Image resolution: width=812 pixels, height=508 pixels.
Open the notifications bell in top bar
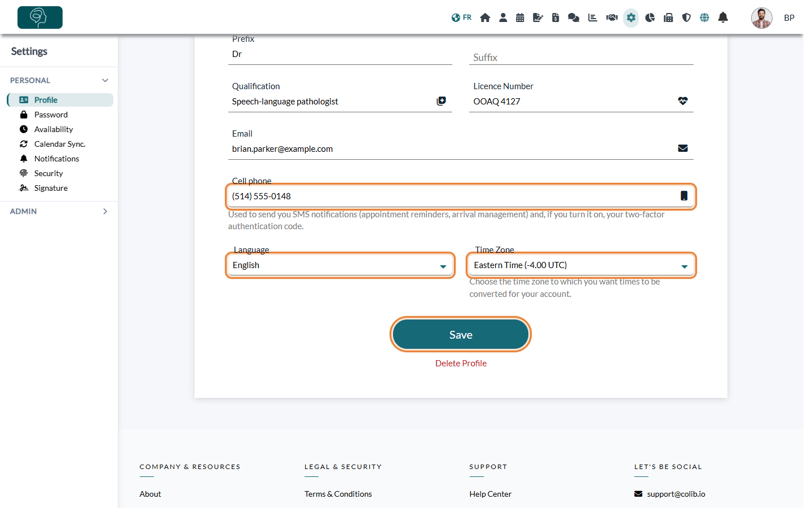coord(723,17)
